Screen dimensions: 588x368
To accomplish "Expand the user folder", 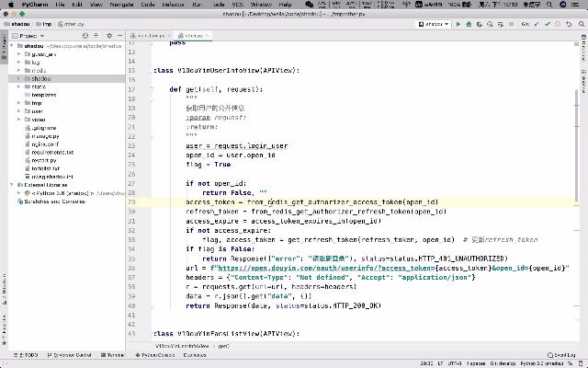I will (18, 111).
